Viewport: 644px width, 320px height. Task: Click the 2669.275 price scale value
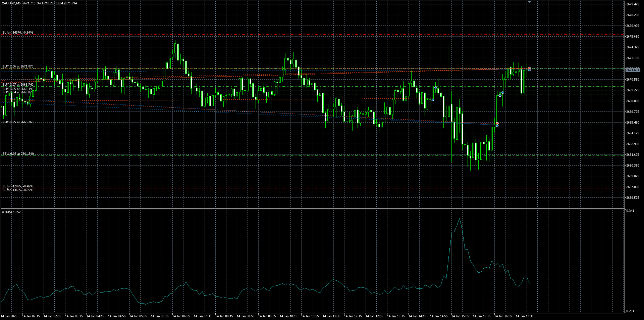(633, 90)
